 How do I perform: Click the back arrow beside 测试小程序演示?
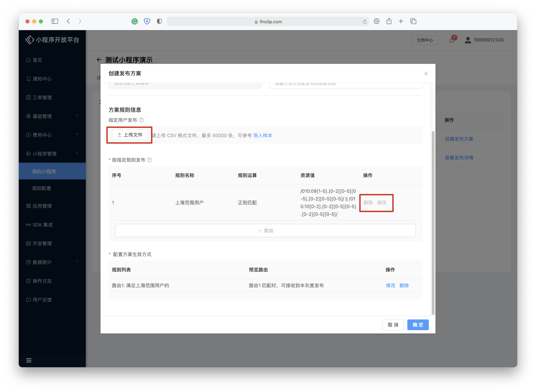(x=99, y=60)
